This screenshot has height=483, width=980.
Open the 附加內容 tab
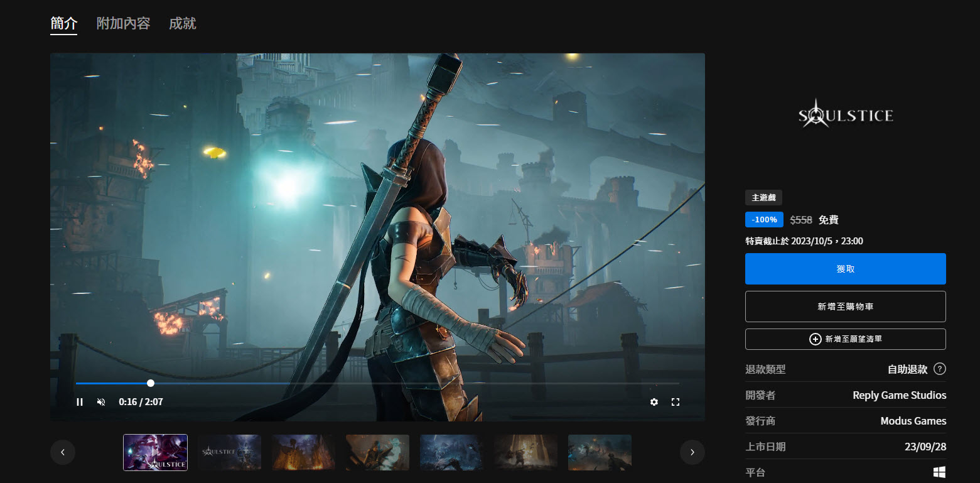coord(123,24)
